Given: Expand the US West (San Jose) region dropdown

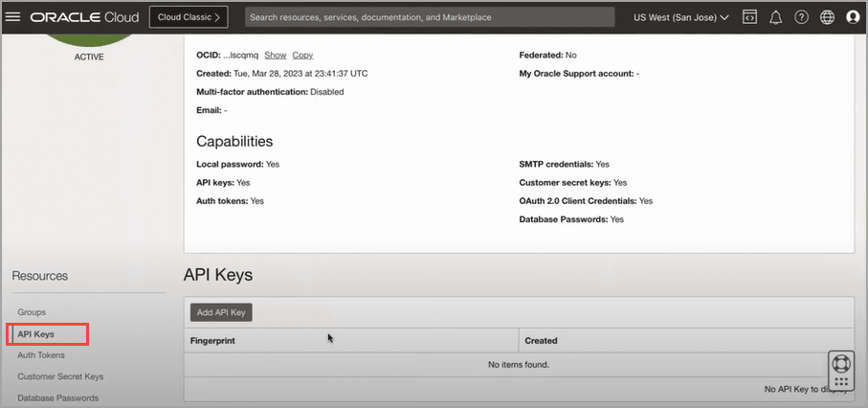Looking at the screenshot, I should pos(680,17).
